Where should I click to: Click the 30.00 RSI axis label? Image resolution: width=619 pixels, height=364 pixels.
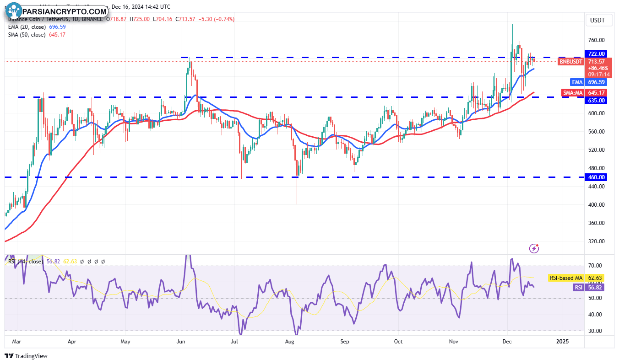coord(595,331)
